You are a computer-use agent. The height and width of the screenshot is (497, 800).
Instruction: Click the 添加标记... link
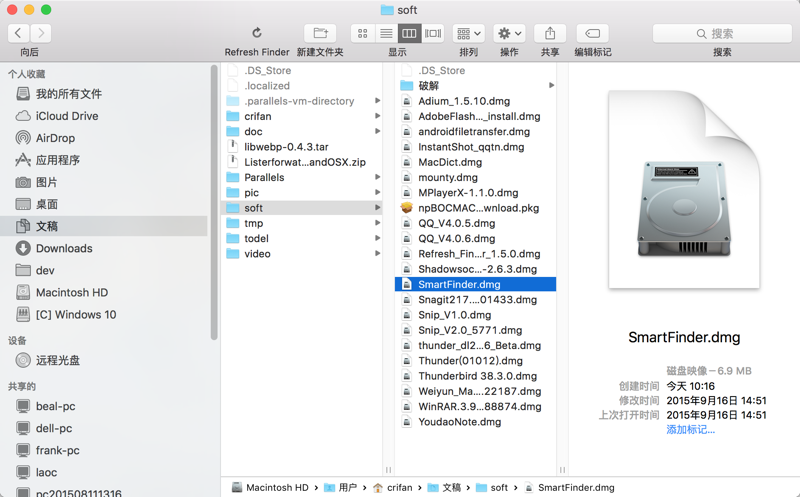point(690,430)
